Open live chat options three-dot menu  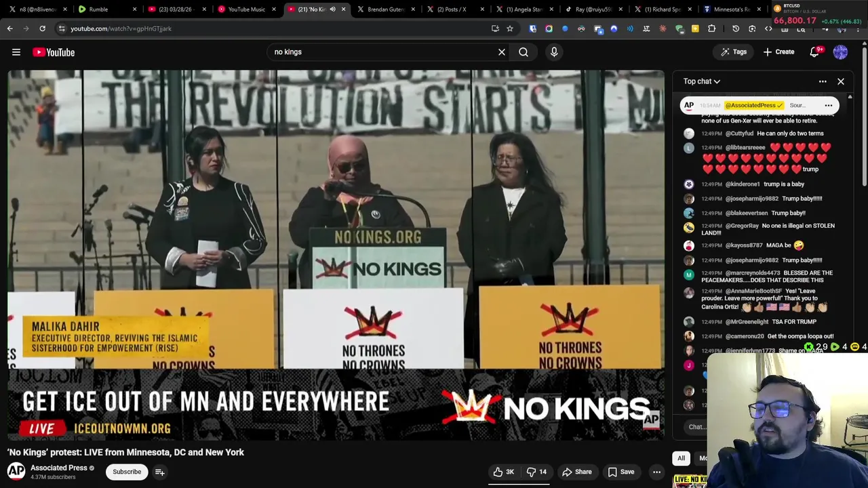click(x=823, y=81)
